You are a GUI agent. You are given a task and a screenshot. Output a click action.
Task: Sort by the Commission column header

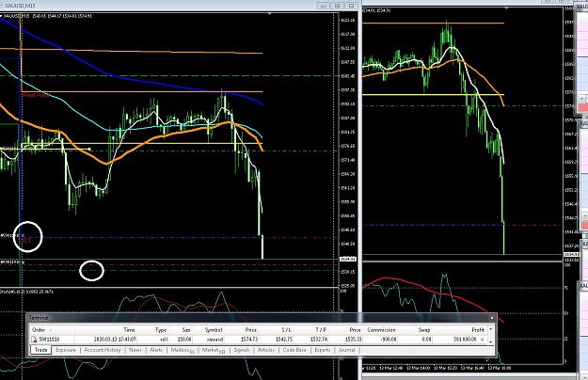(381, 330)
